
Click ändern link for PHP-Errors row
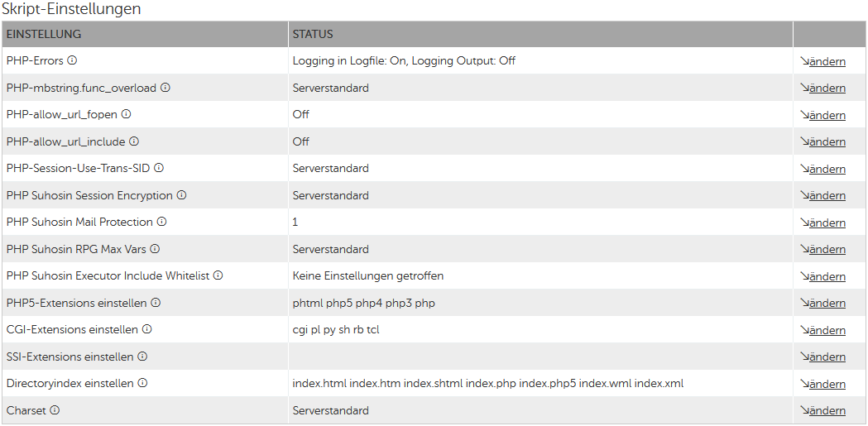click(827, 61)
